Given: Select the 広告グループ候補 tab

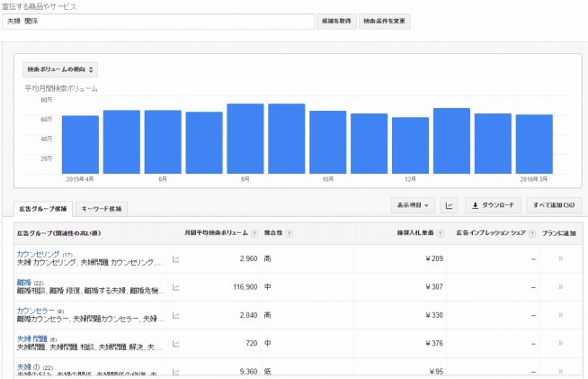Looking at the screenshot, I should point(41,208).
